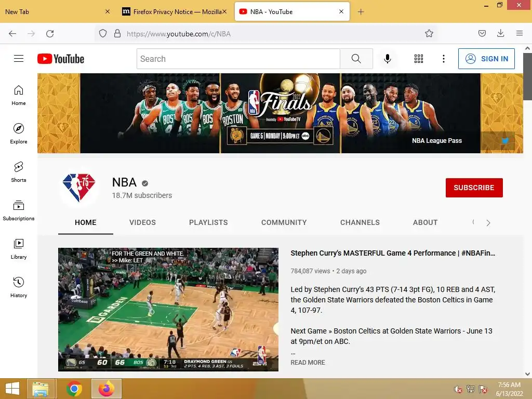Click the YouTube search input field
The width and height of the screenshot is (532, 399).
(238, 59)
